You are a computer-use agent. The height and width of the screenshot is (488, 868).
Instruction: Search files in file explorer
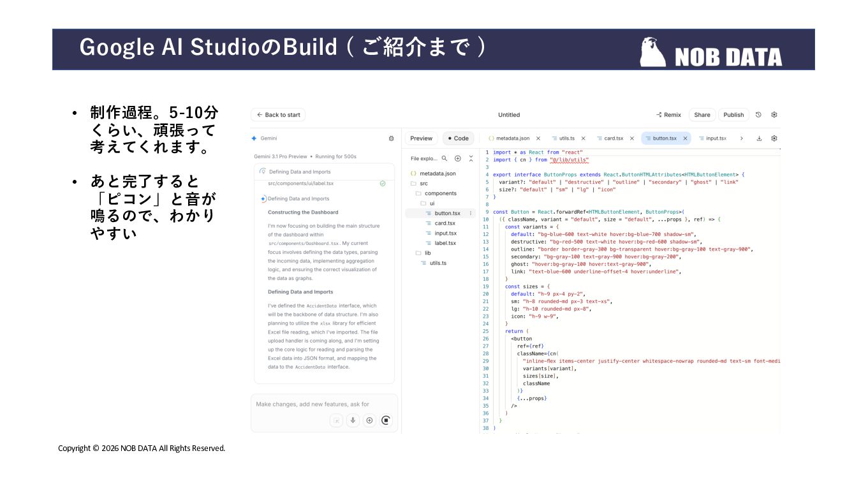(x=445, y=158)
